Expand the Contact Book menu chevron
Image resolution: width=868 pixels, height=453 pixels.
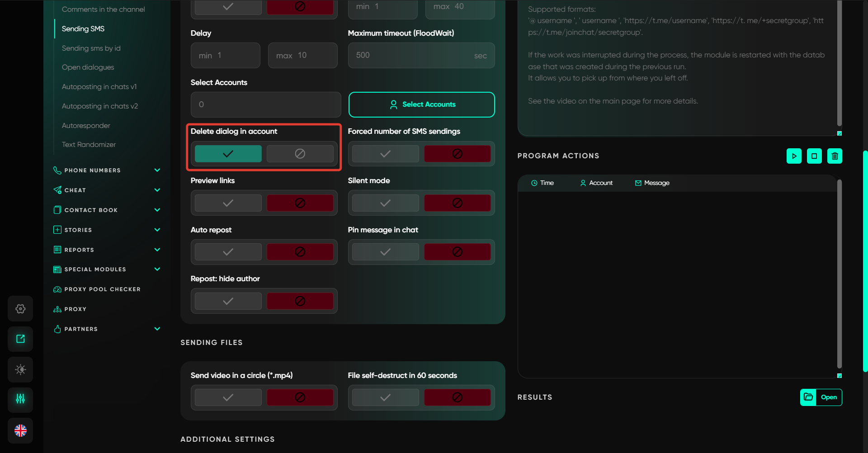[x=157, y=210]
